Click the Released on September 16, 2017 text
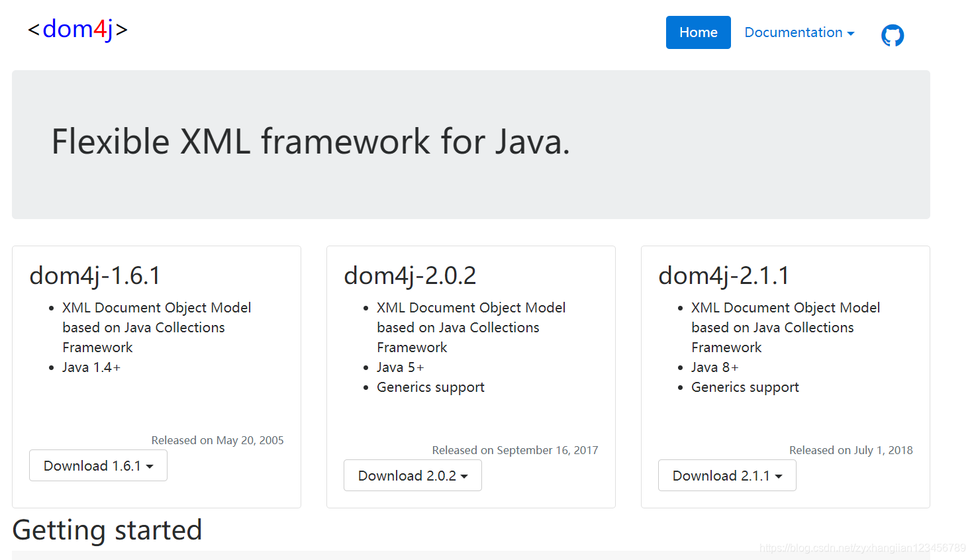 (515, 450)
